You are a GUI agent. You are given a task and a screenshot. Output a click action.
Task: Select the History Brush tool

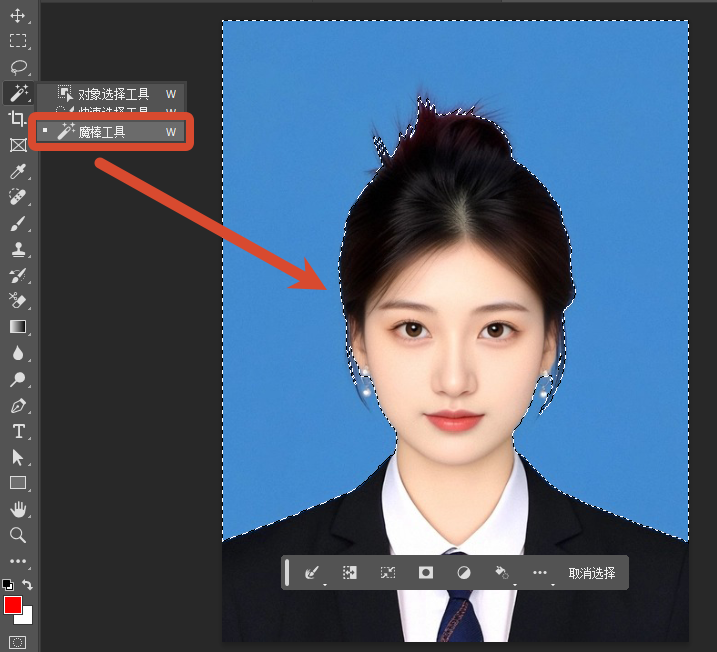point(18,275)
